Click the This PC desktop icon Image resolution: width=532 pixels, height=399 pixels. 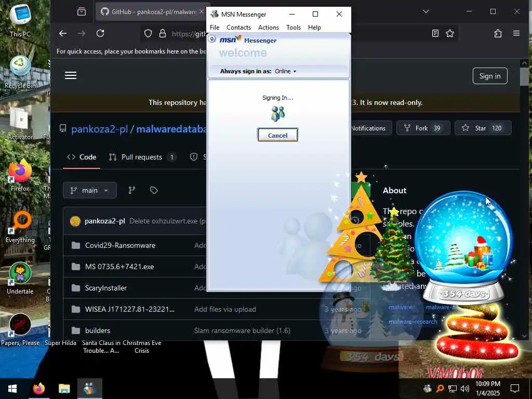click(x=20, y=20)
